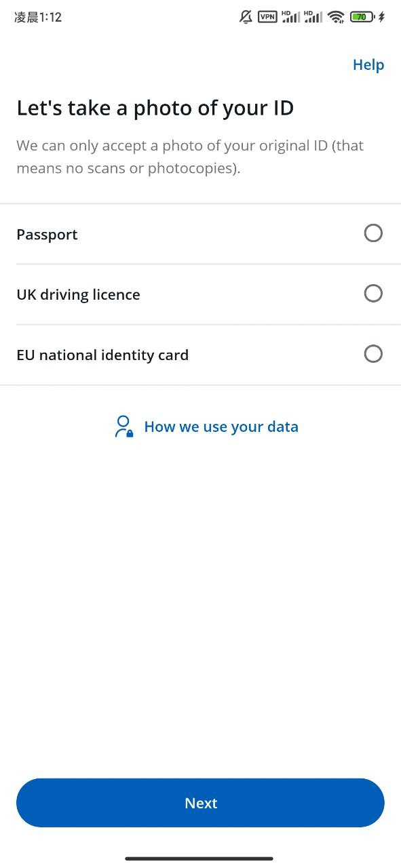
Task: Tap the EU national identity card label
Action: click(x=102, y=355)
